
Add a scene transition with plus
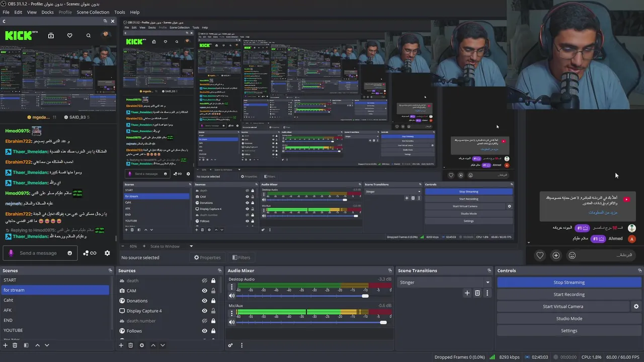pos(467,293)
